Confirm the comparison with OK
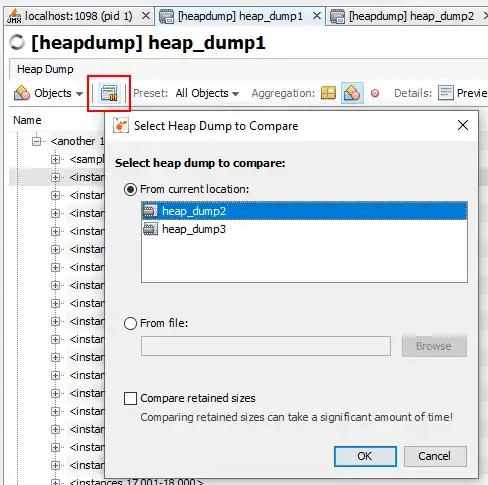 [365, 456]
